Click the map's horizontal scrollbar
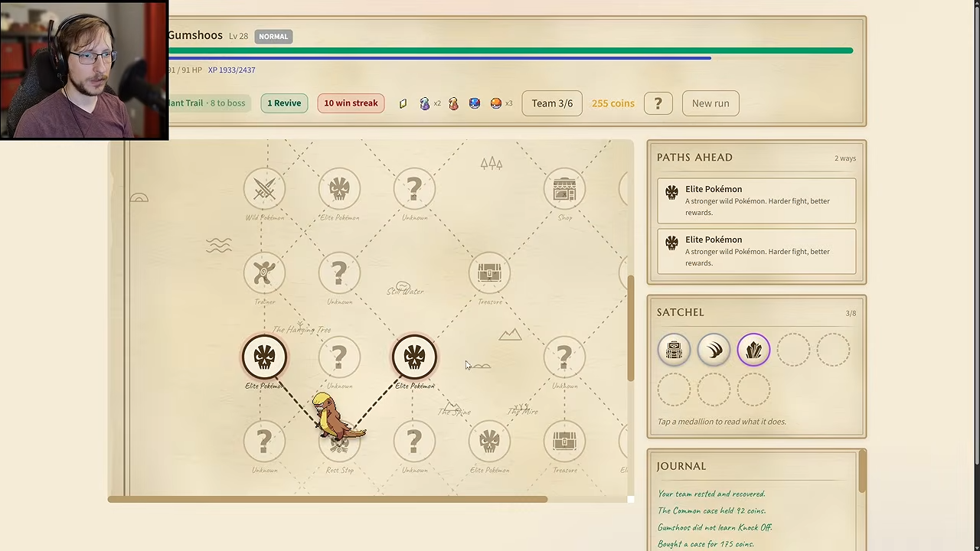Viewport: 980px width, 551px height. coord(328,499)
